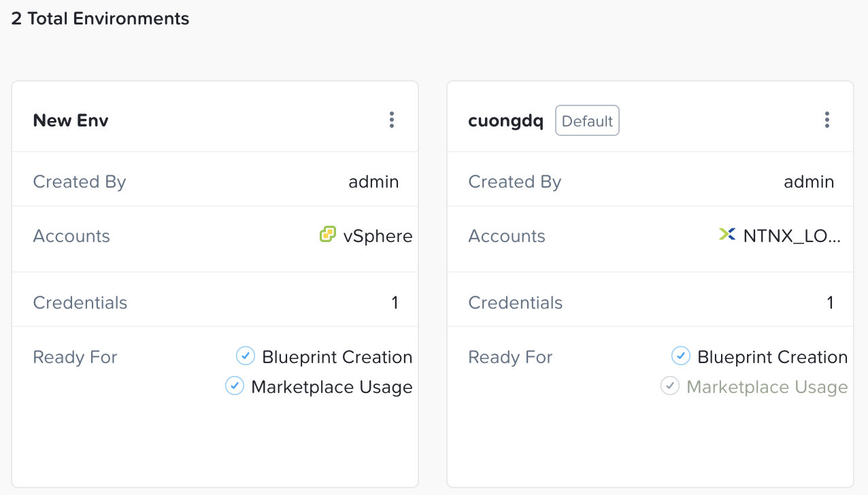This screenshot has width=868, height=495.
Task: Click cuongdq Blueprint Creation check icon
Action: pos(681,356)
